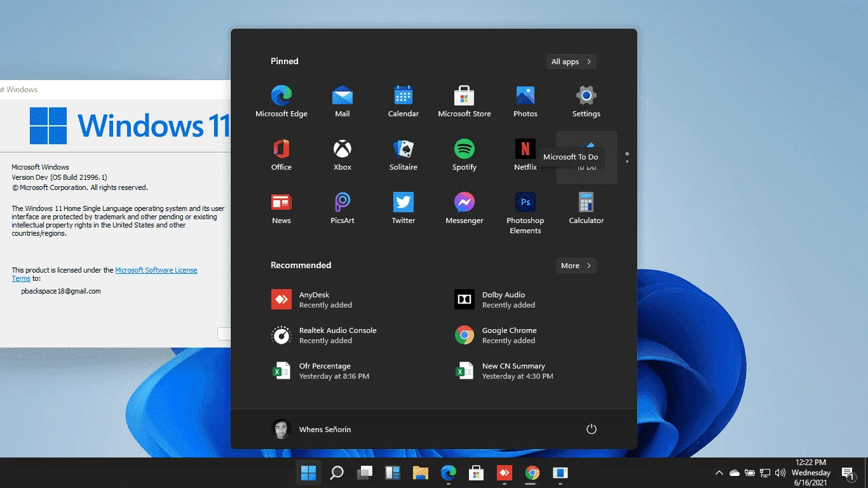
Task: Open the notification center icon
Action: pyautogui.click(x=848, y=473)
